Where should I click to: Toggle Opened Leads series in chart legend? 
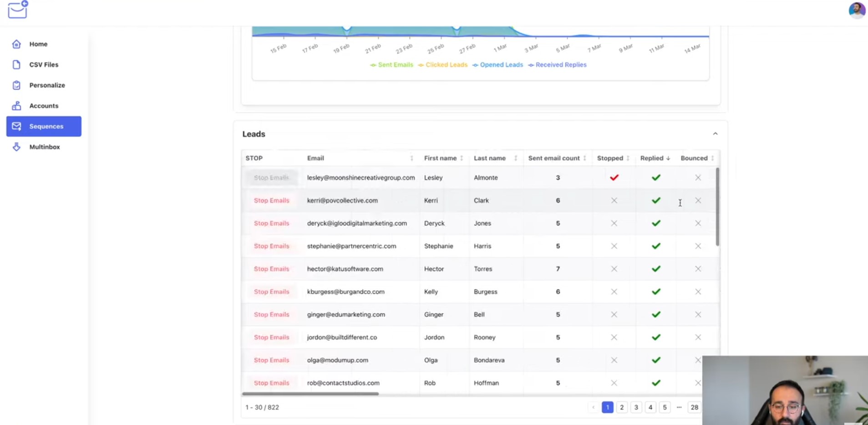pyautogui.click(x=497, y=65)
